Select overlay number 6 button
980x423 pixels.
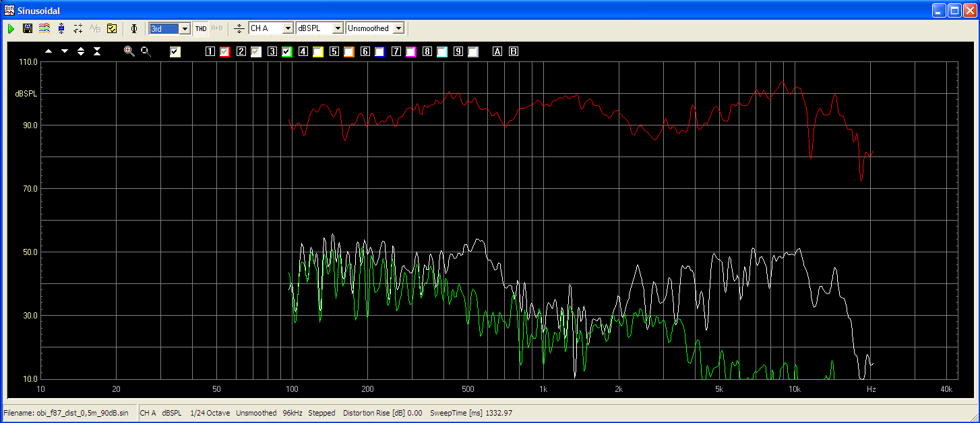pyautogui.click(x=365, y=52)
